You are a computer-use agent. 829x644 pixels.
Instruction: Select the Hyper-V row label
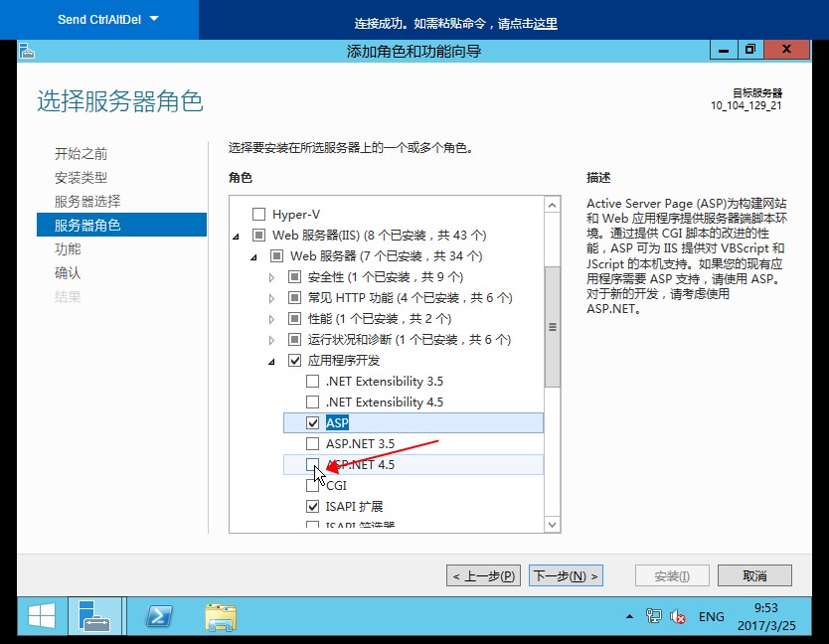click(296, 214)
